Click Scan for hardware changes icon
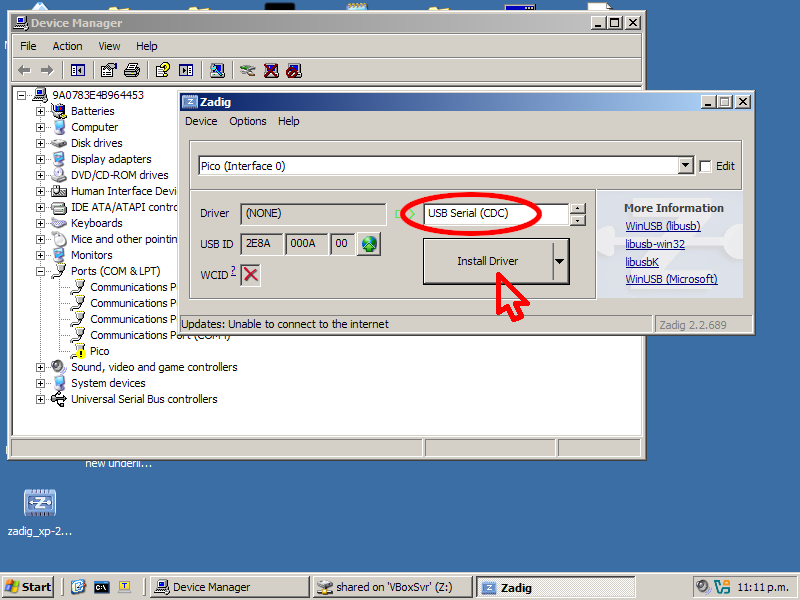800x600 pixels. point(217,70)
